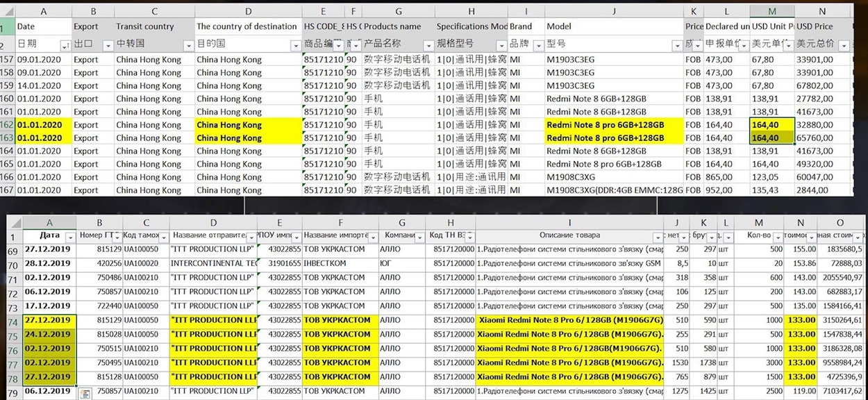The width and height of the screenshot is (868, 400).
Task: Select the 72888,03 total value cell
Action: click(840, 263)
